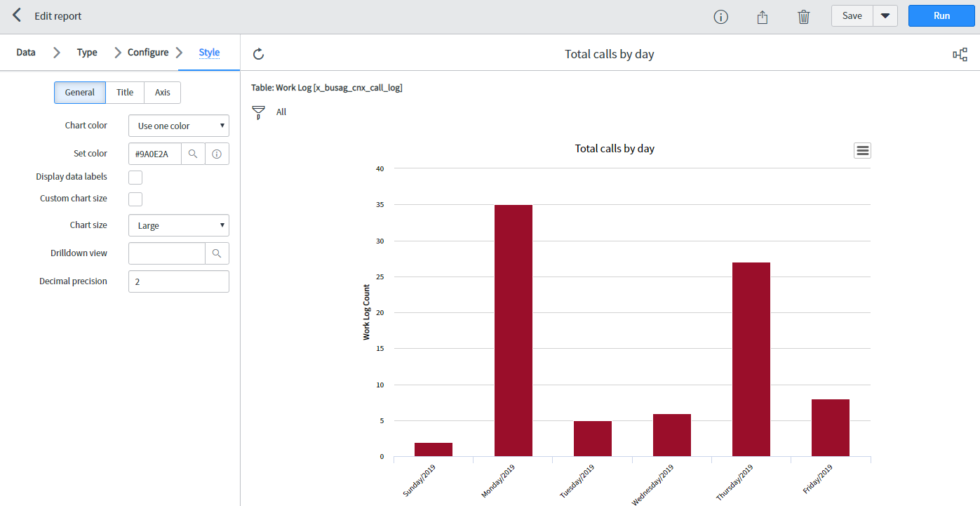The height and width of the screenshot is (506, 980).
Task: Toggle the Custom chart size checkbox
Action: point(135,199)
